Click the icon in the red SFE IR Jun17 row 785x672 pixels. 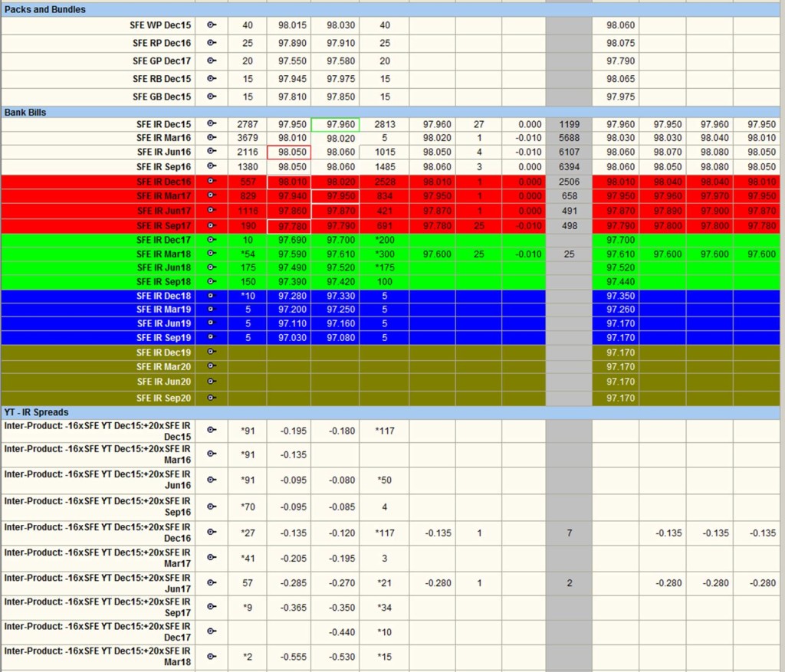(212, 210)
